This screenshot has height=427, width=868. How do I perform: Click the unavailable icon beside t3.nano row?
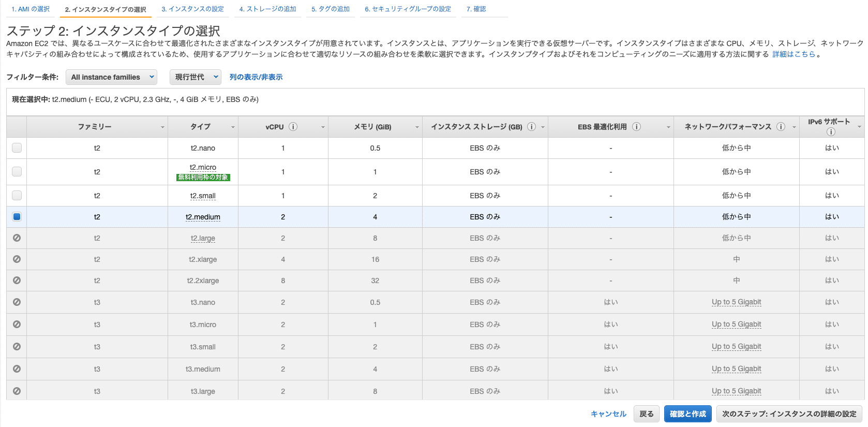pos(17,302)
